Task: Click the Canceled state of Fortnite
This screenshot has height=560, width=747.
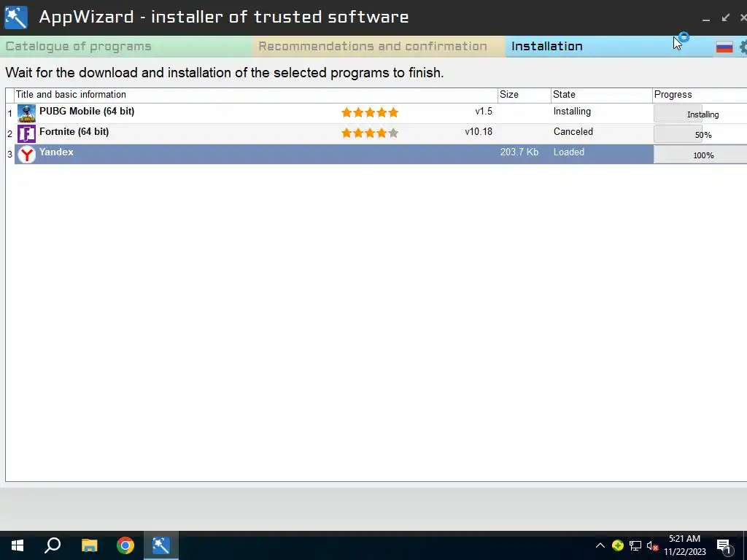Action: (573, 132)
